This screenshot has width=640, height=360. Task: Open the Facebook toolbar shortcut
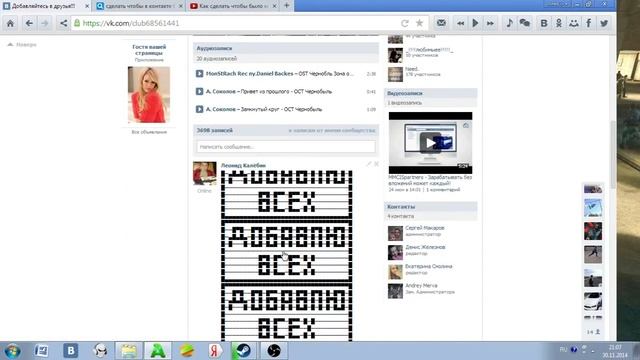point(589,23)
